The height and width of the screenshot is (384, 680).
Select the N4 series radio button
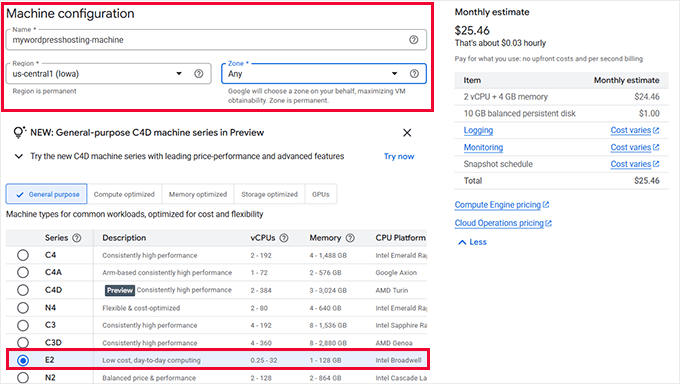(x=23, y=308)
